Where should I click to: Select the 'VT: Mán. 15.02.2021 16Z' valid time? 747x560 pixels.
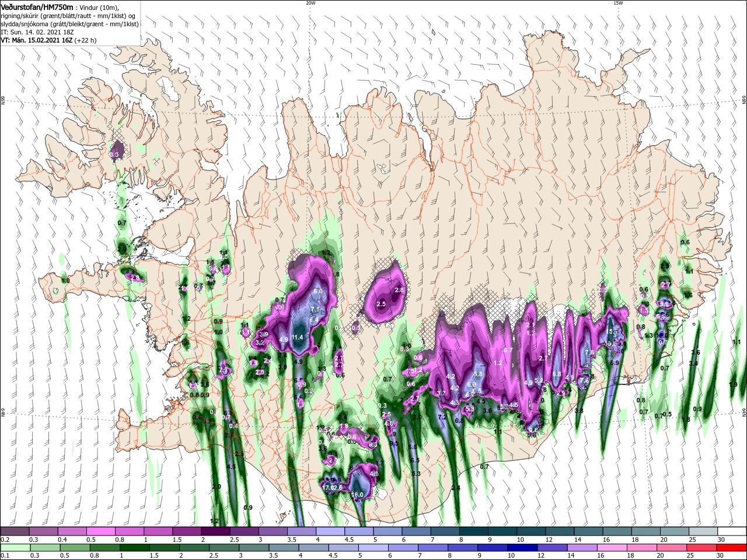click(x=36, y=40)
